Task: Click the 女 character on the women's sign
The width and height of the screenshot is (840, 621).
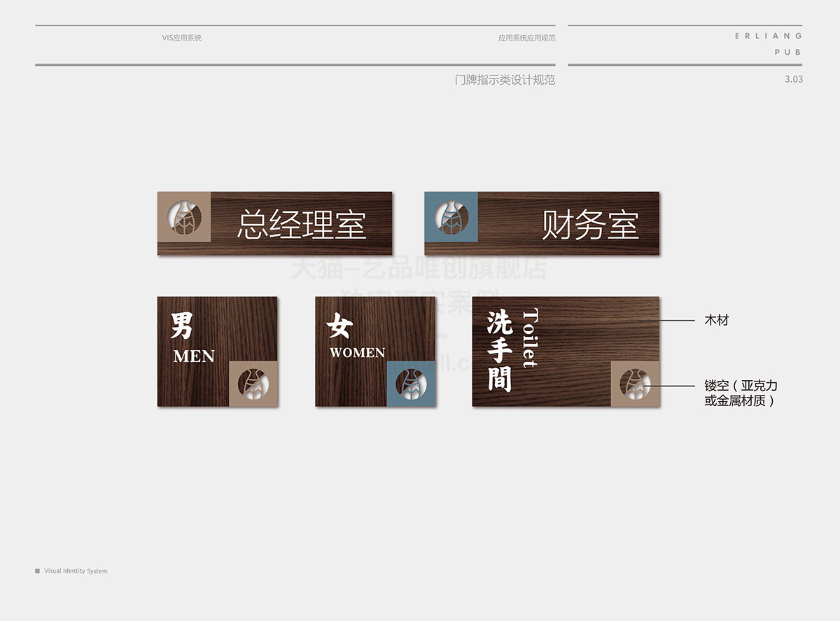Action: [339, 326]
